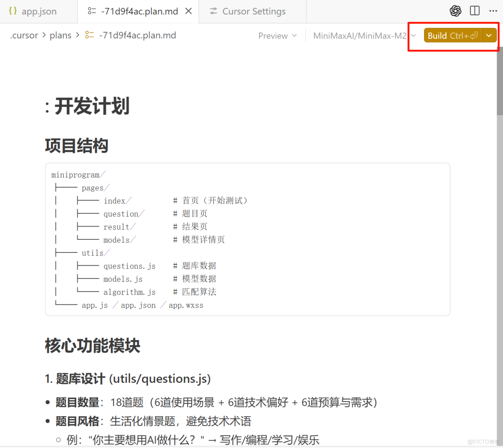Screen dimensions: 503x448
Task: Open the ellipsis more actions icon
Action: [x=492, y=11]
